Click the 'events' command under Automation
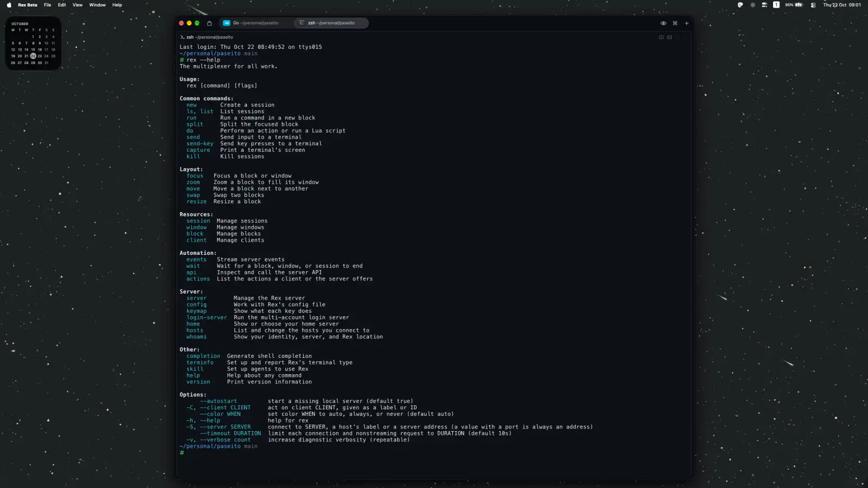868x488 pixels. pos(196,260)
